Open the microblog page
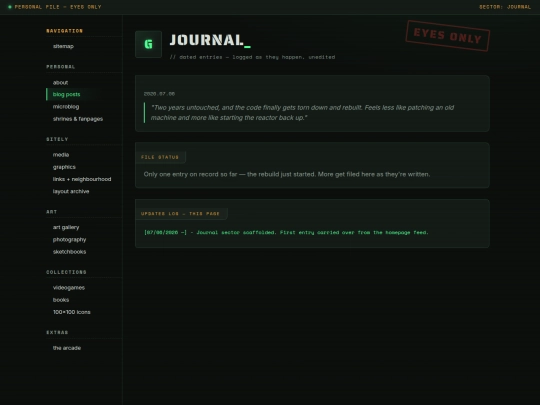540x405 pixels. click(x=66, y=107)
